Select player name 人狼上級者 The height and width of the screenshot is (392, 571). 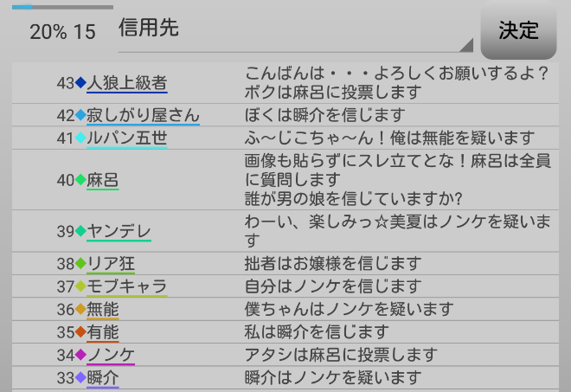click(x=127, y=84)
